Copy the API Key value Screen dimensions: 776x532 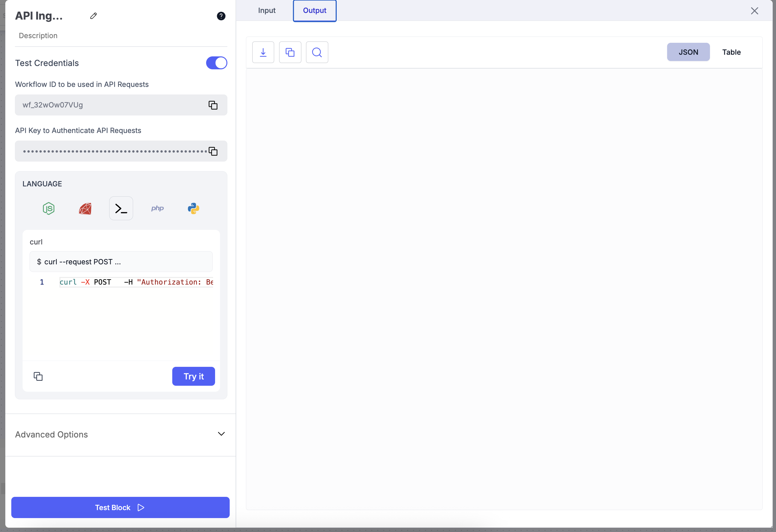click(213, 151)
